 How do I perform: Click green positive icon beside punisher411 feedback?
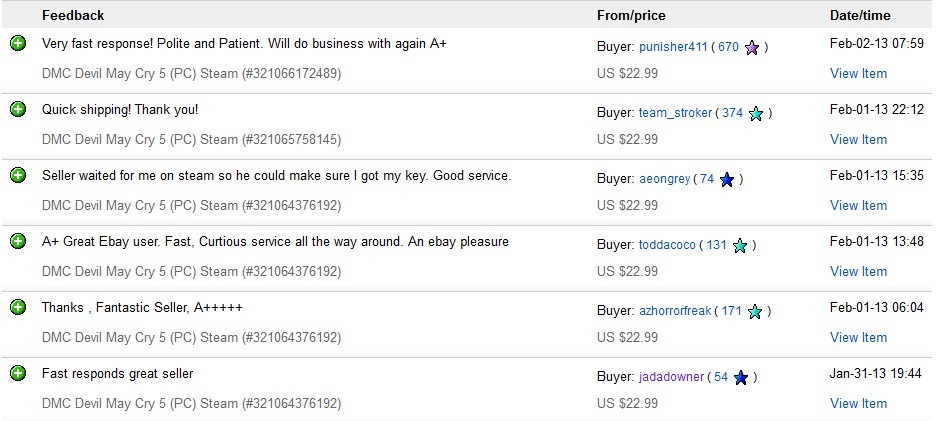click(18, 44)
